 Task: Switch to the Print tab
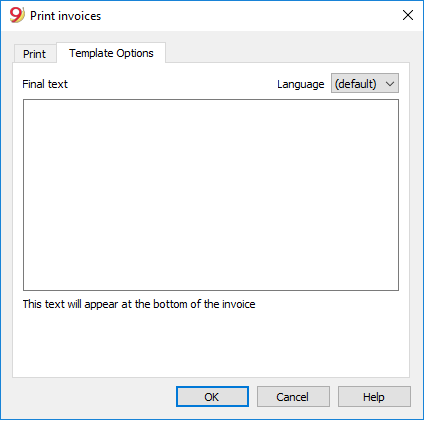34,54
